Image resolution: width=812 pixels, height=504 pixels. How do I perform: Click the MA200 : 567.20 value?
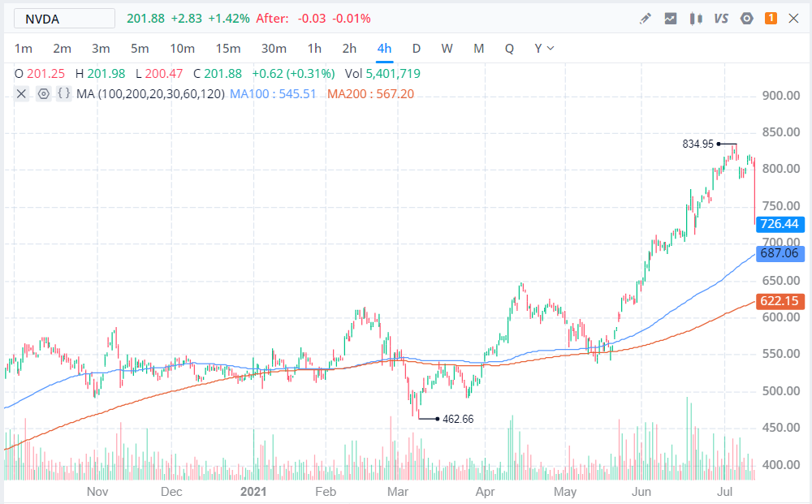(371, 94)
